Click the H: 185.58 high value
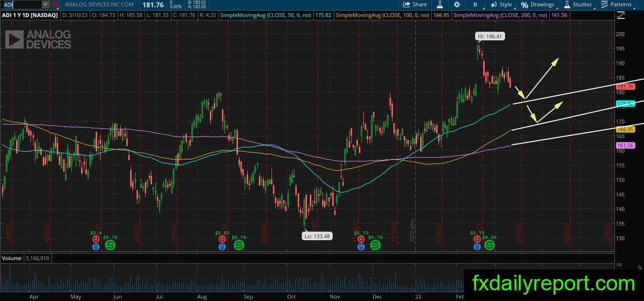 tap(131, 16)
